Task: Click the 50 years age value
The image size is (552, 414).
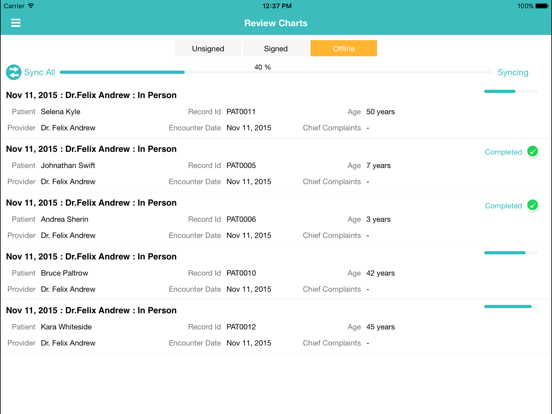Action: 381,112
